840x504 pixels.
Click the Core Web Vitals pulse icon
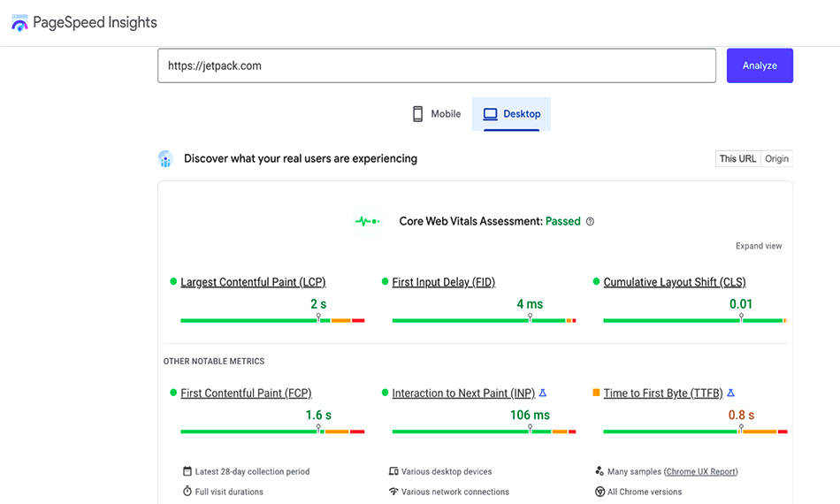(368, 221)
